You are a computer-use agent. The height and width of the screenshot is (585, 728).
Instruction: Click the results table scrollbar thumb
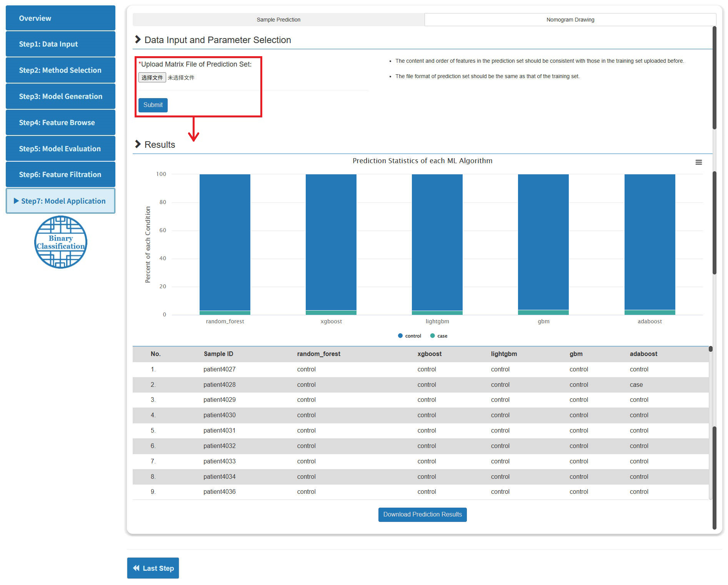coord(710,349)
